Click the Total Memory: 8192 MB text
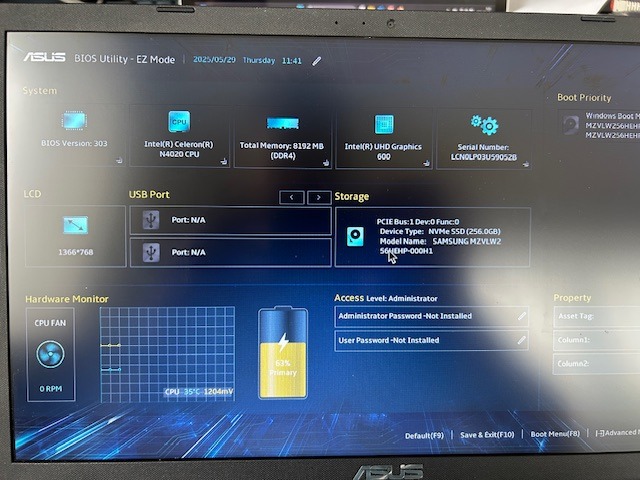The image size is (640, 480). [x=282, y=146]
